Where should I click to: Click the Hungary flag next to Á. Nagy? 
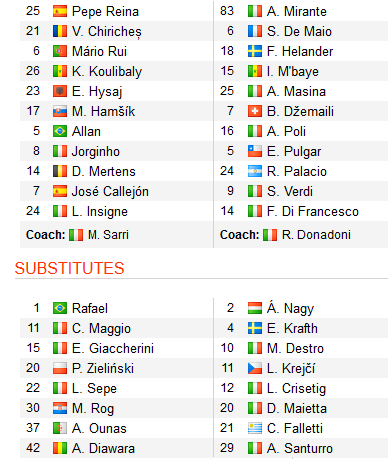click(255, 308)
